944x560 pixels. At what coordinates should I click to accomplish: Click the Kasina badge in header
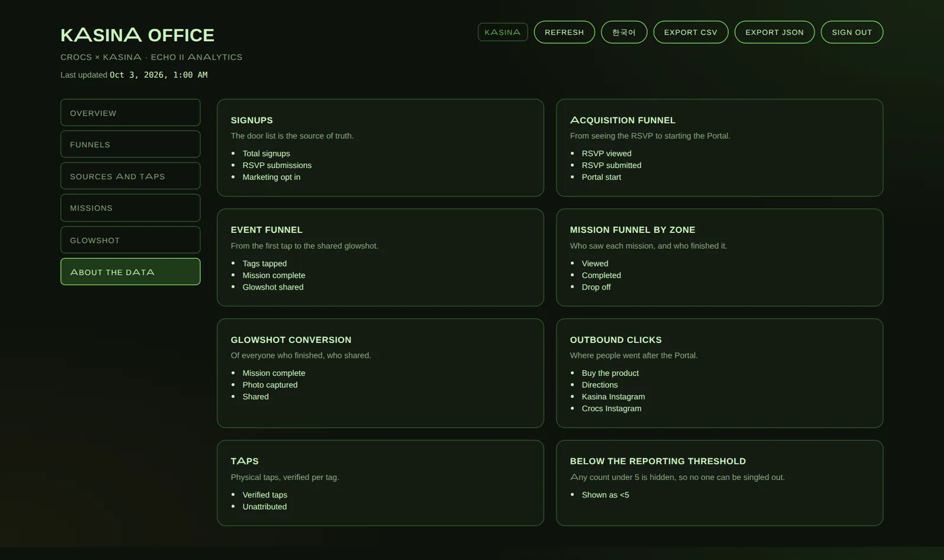pos(503,32)
